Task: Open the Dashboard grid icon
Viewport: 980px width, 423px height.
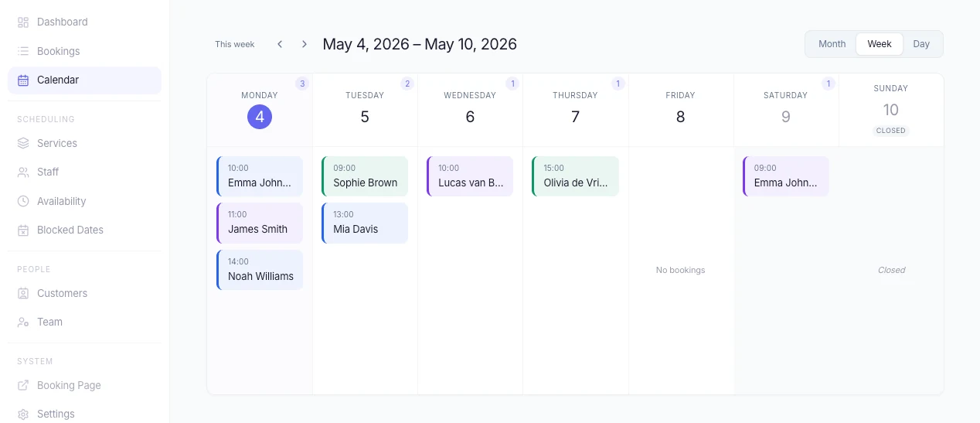Action: 23,22
